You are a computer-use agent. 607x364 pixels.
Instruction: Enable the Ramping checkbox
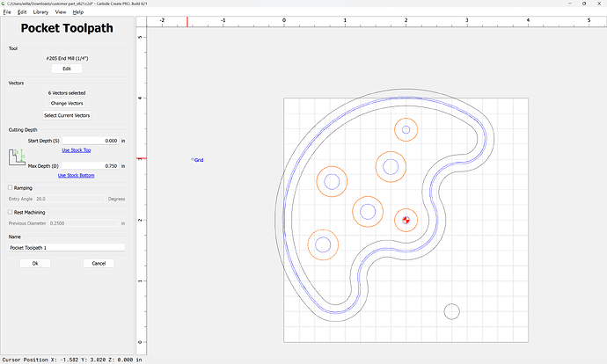click(11, 187)
